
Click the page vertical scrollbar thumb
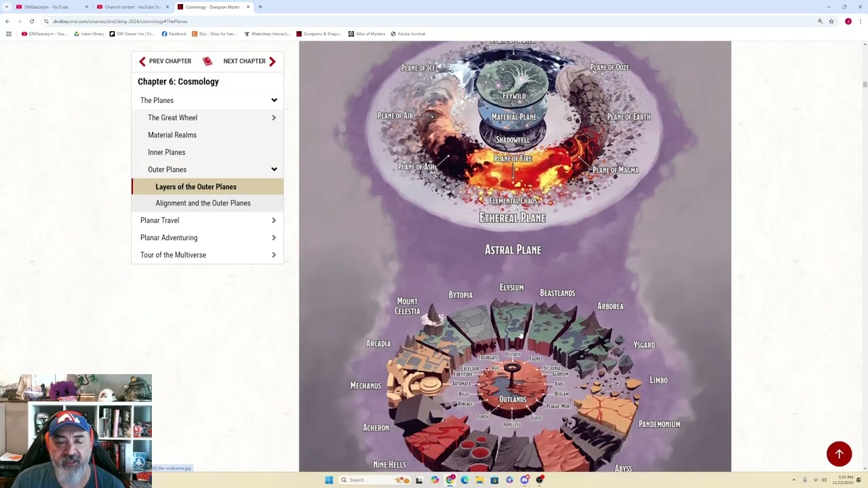tap(864, 84)
